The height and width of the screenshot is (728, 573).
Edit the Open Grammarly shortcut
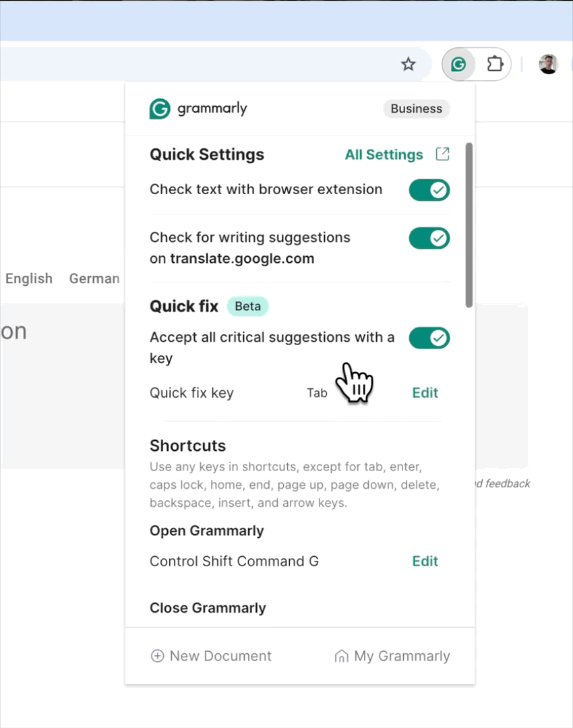click(x=425, y=561)
